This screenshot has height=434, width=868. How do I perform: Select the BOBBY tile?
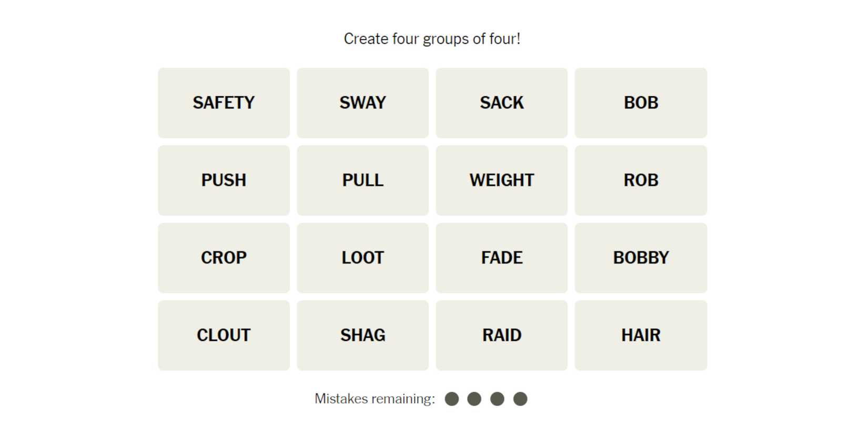(640, 257)
